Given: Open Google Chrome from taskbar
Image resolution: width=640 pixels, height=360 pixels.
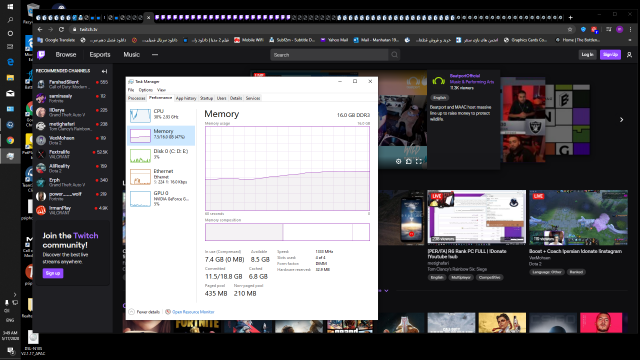Looking at the screenshot, I should tap(10, 140).
